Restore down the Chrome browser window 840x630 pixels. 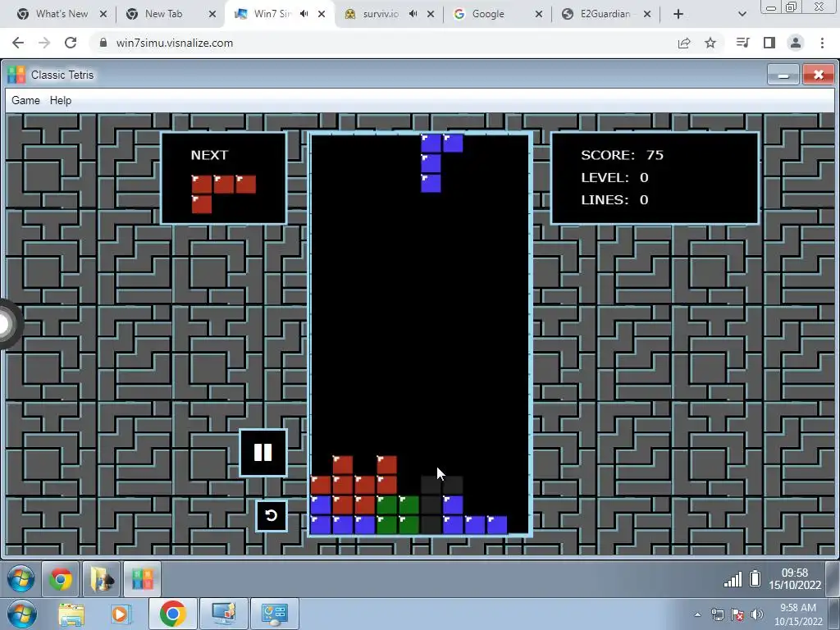pos(792,7)
